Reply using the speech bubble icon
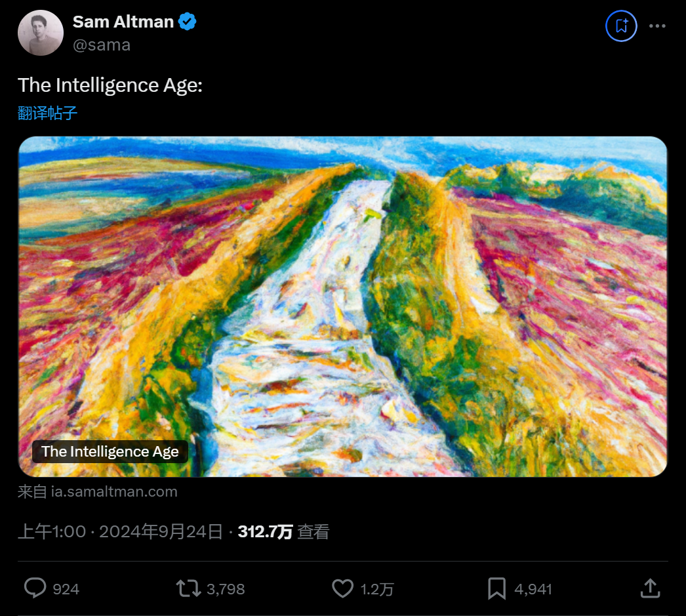The height and width of the screenshot is (616, 686). click(x=35, y=588)
